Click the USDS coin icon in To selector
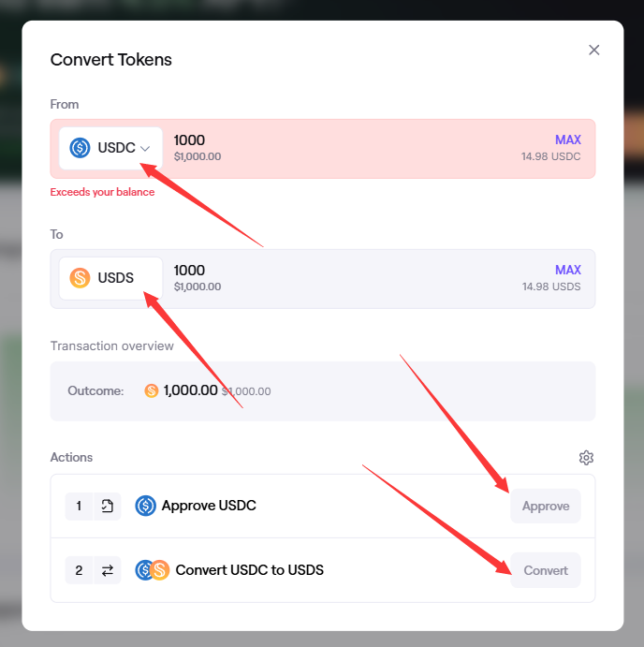 (x=80, y=278)
